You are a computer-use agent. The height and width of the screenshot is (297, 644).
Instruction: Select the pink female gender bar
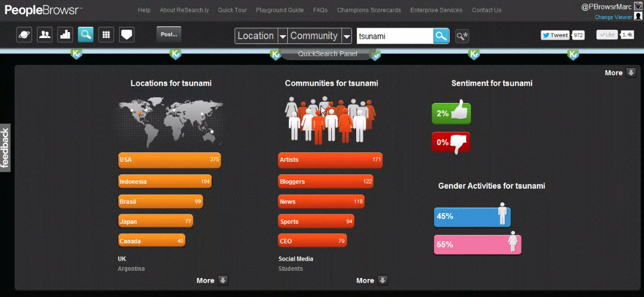[477, 244]
